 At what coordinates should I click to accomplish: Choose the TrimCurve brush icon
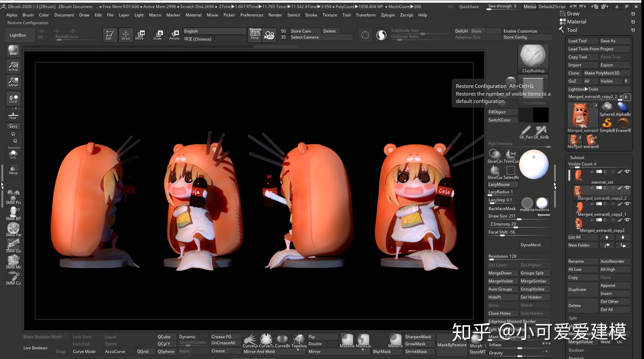(511, 156)
